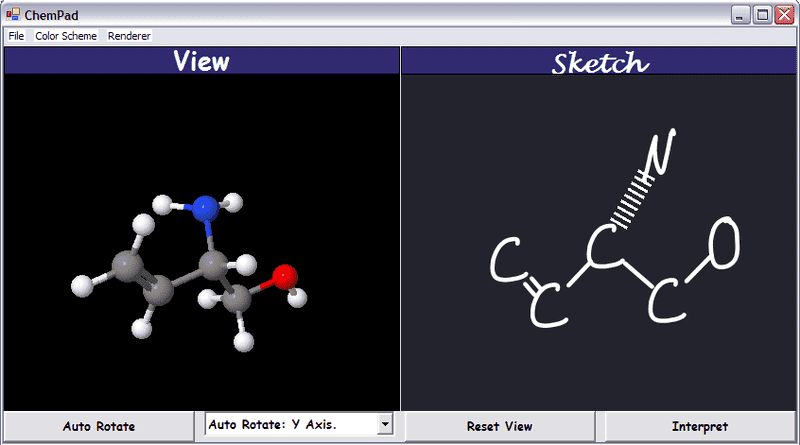Viewport: 800px width, 445px height.
Task: Maximize the ChemPad window
Action: point(762,14)
